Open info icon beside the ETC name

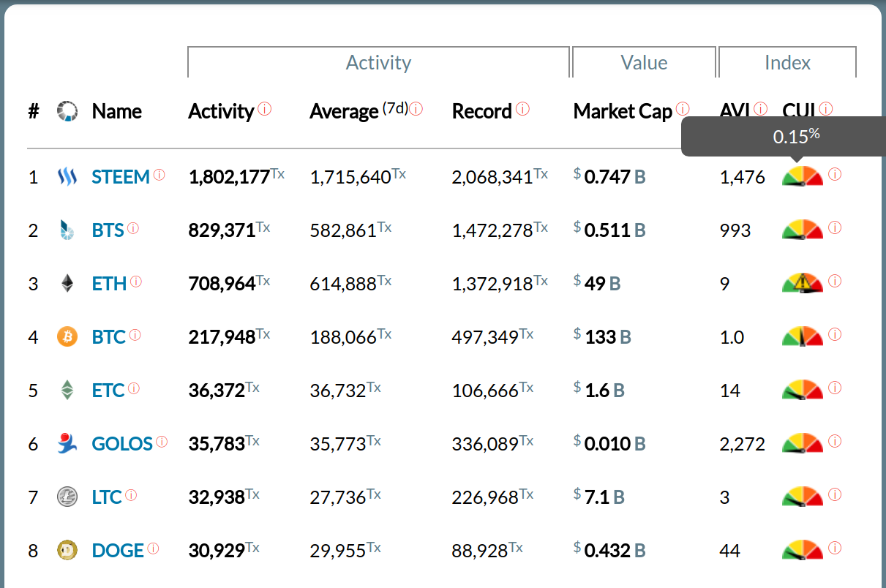pos(134,388)
